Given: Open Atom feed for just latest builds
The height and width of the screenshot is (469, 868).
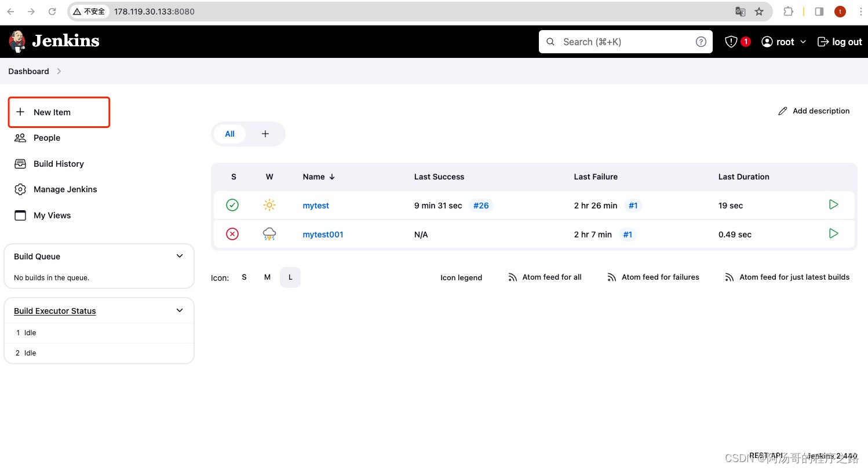Looking at the screenshot, I should 787,277.
